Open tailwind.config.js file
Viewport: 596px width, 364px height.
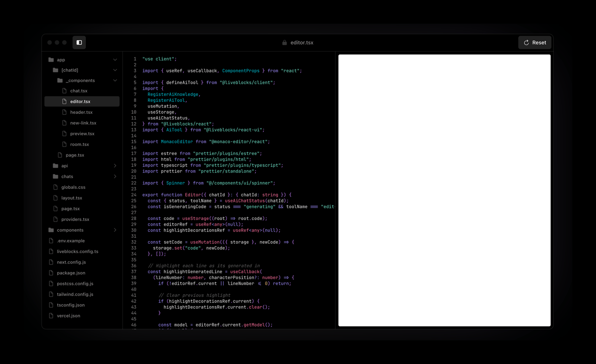[x=82, y=294]
